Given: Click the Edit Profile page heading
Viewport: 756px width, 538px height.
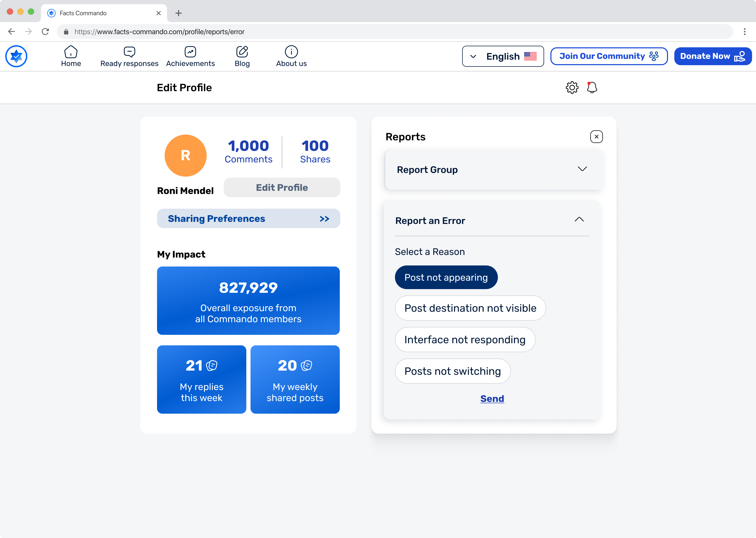Looking at the screenshot, I should [184, 88].
